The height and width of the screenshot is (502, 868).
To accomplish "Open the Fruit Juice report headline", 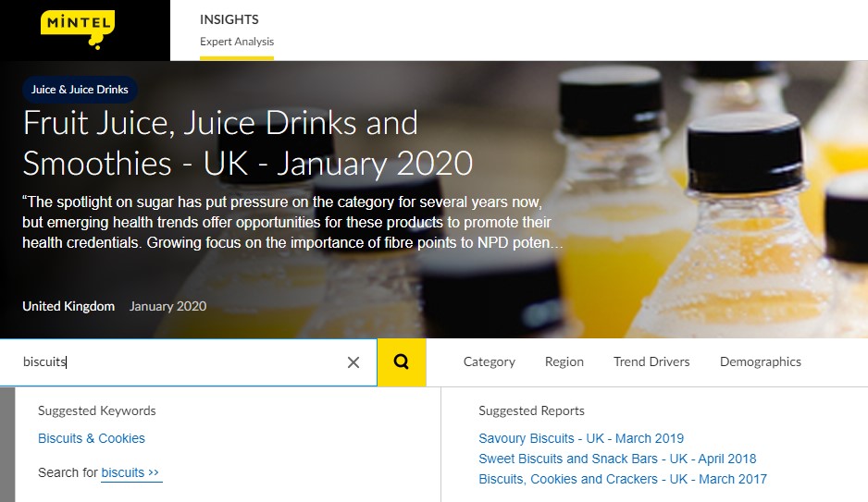I will point(247,143).
